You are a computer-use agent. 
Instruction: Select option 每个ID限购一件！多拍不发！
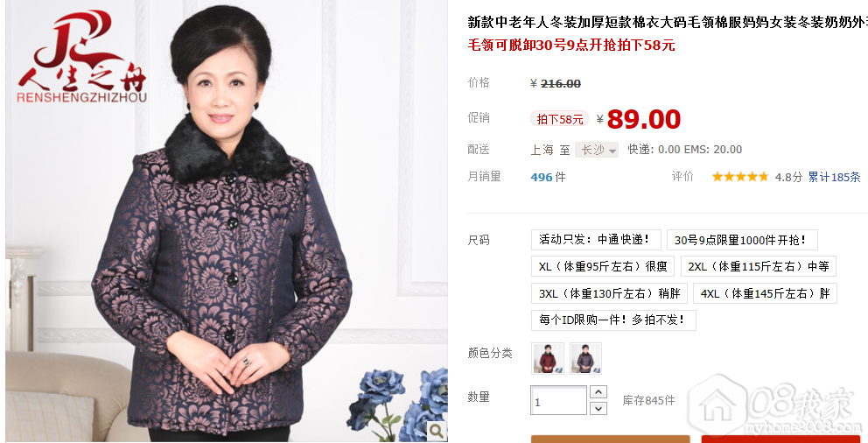click(613, 320)
